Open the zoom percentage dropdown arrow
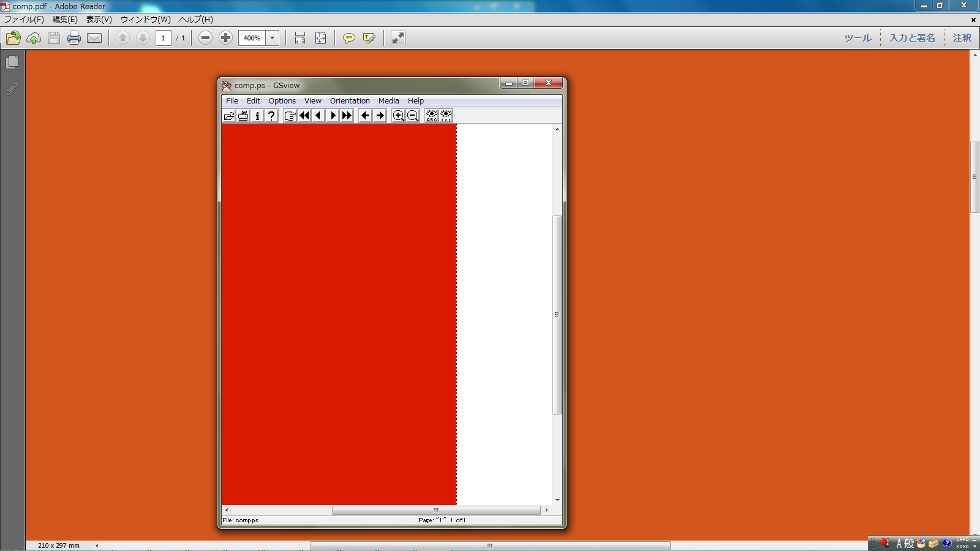This screenshot has height=551, width=980. [273, 38]
